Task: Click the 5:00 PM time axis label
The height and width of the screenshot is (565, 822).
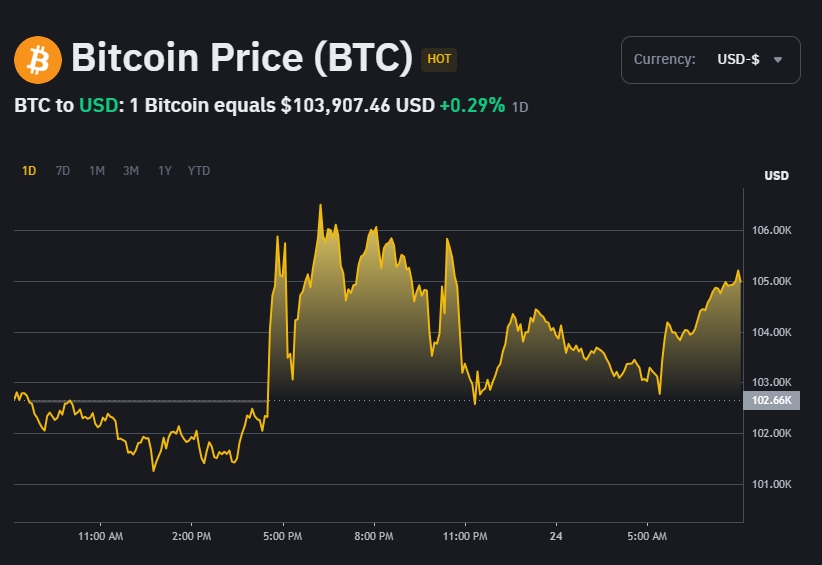Action: click(x=282, y=537)
